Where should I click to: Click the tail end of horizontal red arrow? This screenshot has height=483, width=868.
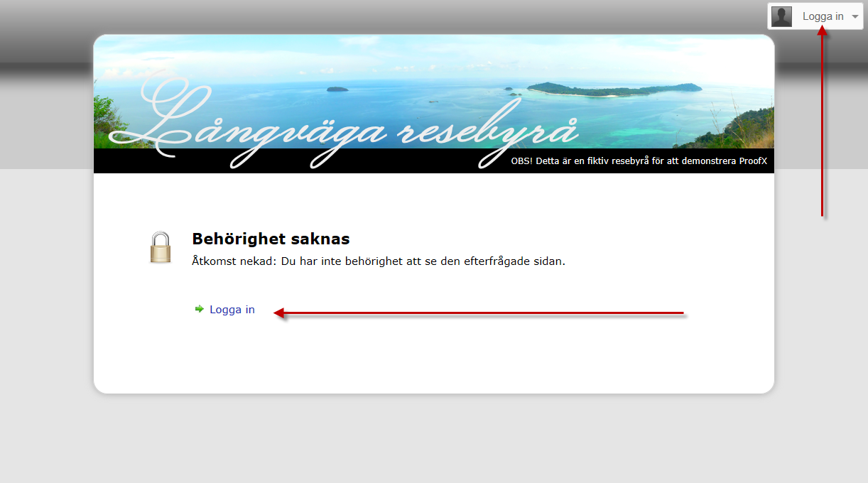point(680,313)
